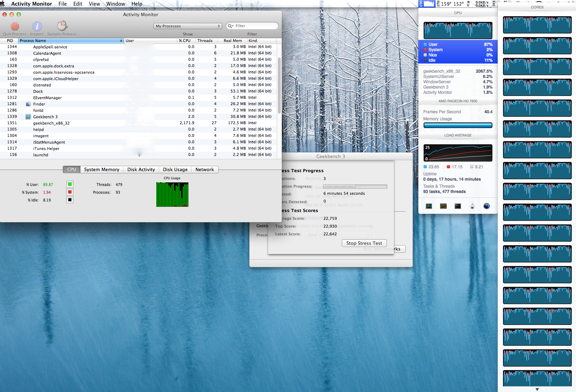Select the EEventManager process row
Screen dimensions: 576x392
coord(138,98)
